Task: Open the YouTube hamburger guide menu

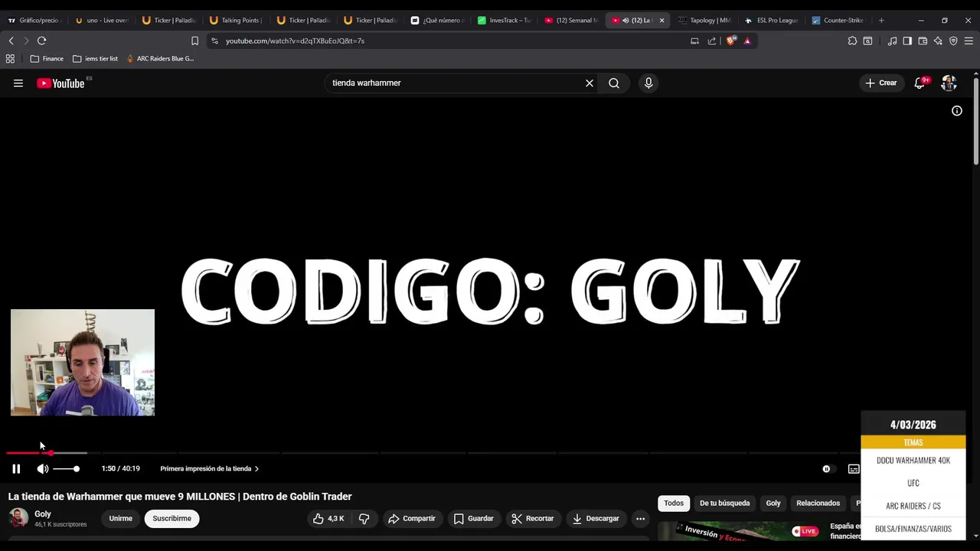Action: coord(18,83)
